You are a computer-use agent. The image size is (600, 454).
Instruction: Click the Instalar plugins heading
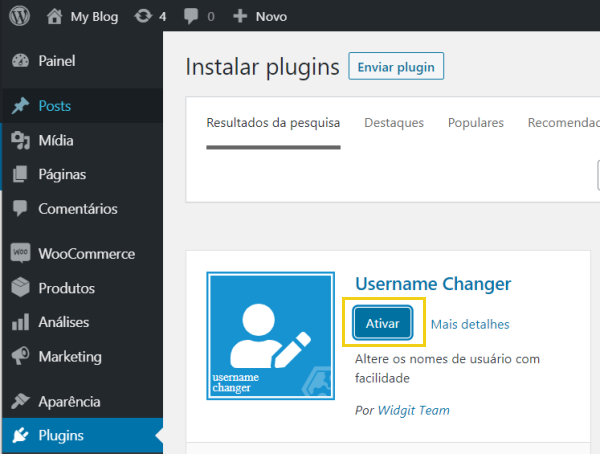tap(262, 67)
